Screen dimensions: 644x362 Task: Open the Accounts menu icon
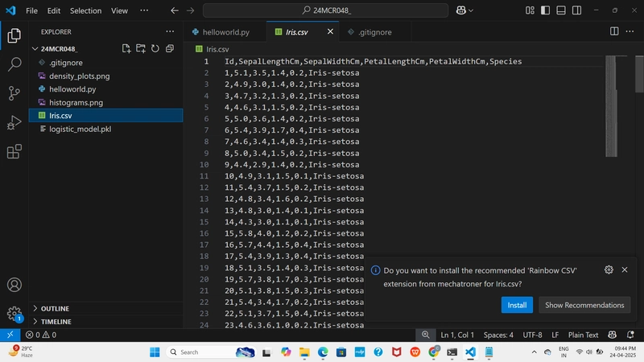click(14, 285)
